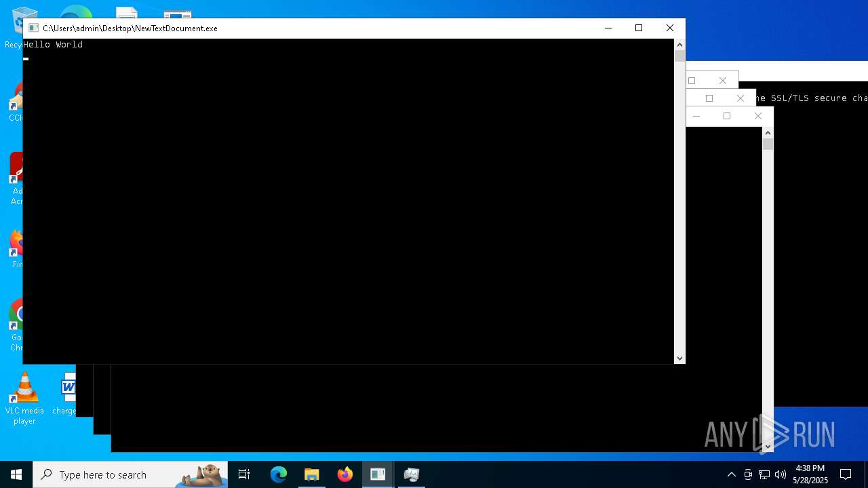The image size is (868, 488).
Task: Select the active console app taskbar button
Action: (x=378, y=474)
